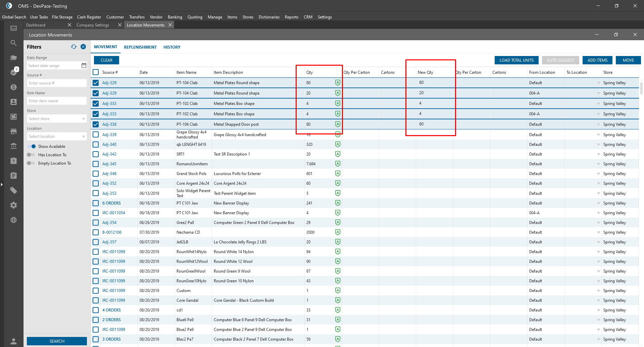
Task: Open the banking building icon in sidebar
Action: (x=13, y=146)
